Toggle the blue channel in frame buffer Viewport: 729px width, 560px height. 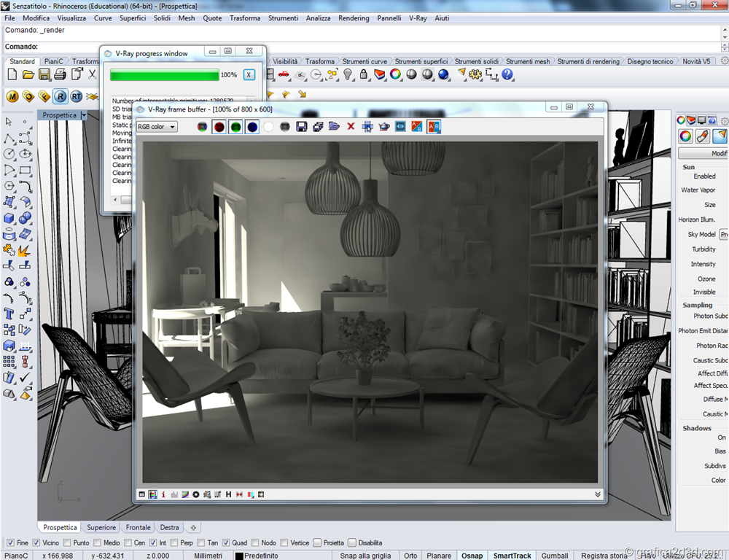point(252,127)
